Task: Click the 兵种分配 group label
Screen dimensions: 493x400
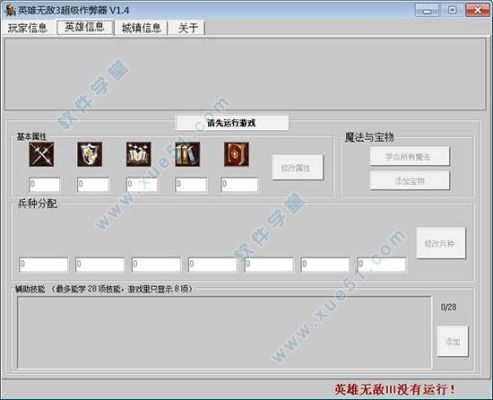Action: click(x=37, y=203)
